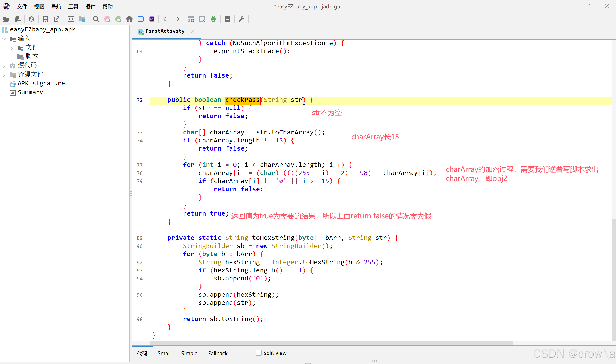Open the 帮助 menu
This screenshot has width=616, height=364.
(x=107, y=7)
